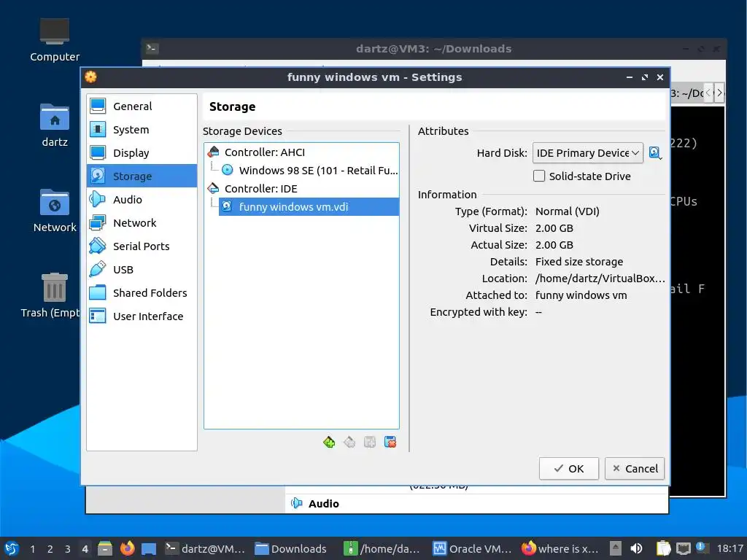Switch to 'where is x...' Firefox taskbar entry

tap(560, 548)
